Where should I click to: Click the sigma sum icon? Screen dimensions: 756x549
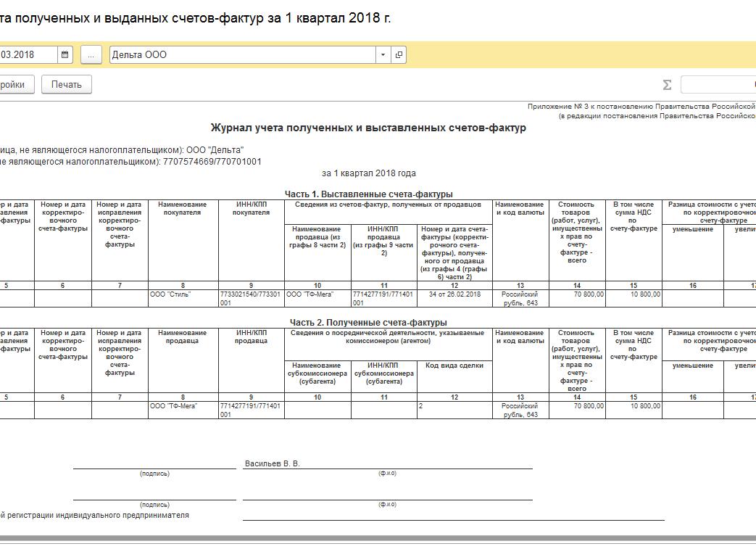667,85
